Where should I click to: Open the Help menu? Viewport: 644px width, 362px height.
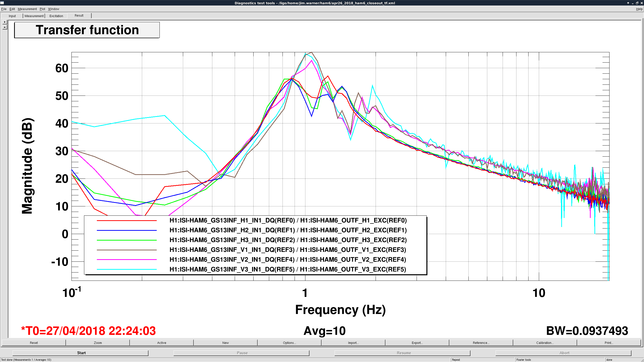tap(639, 9)
